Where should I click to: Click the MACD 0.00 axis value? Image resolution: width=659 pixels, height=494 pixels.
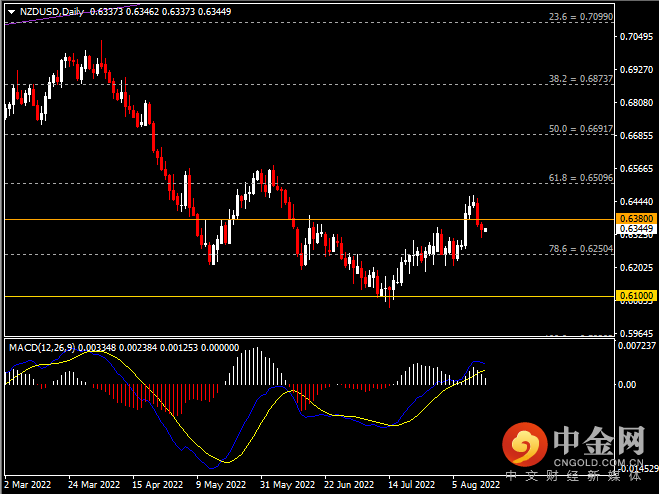point(627,384)
